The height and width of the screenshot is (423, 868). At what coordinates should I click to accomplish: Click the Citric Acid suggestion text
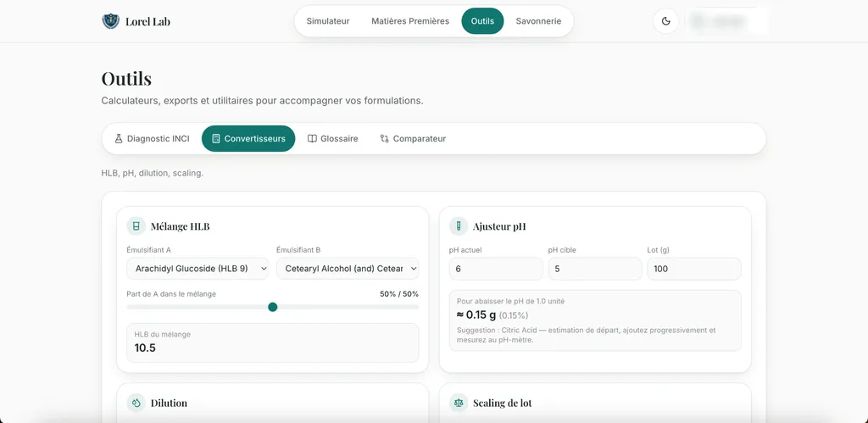(x=587, y=335)
